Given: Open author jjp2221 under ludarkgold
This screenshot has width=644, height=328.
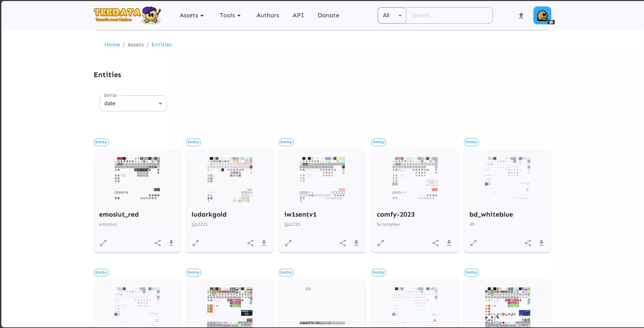Looking at the screenshot, I should coord(200,224).
